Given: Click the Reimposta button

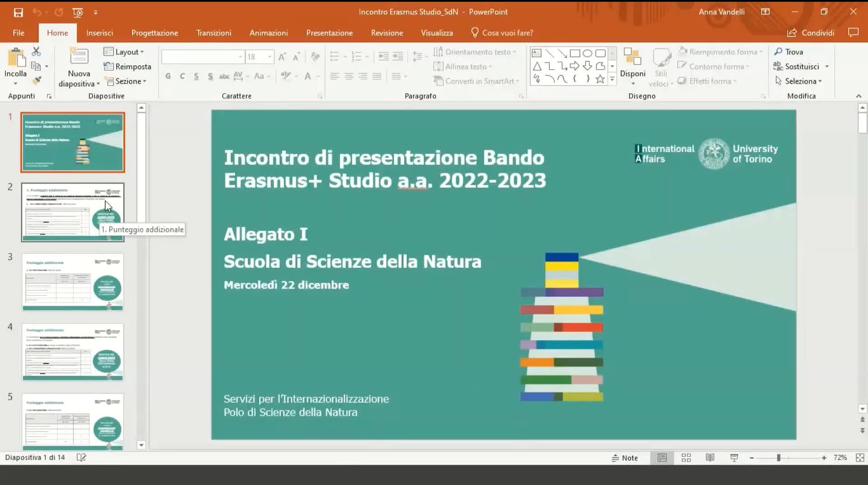Looking at the screenshot, I should point(127,67).
